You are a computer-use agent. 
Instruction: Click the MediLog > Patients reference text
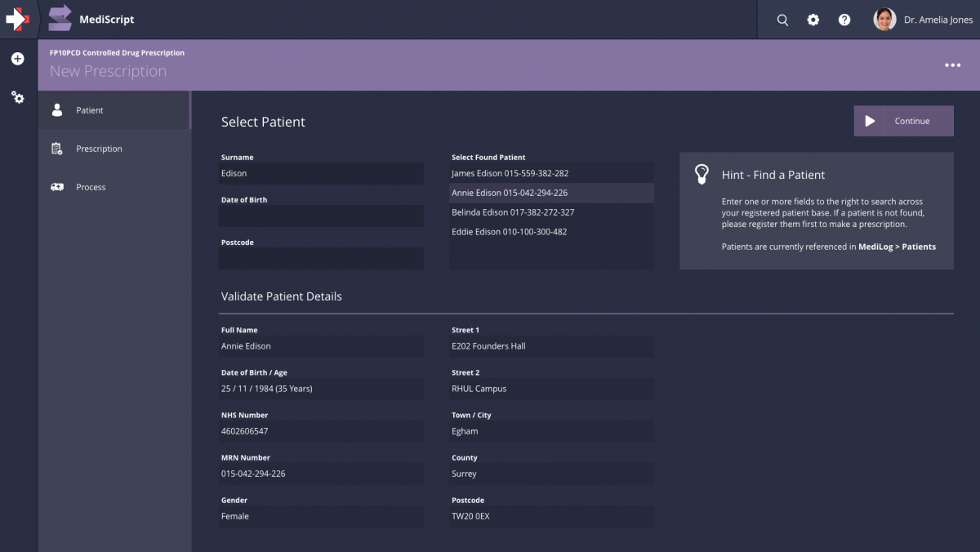[x=894, y=246]
